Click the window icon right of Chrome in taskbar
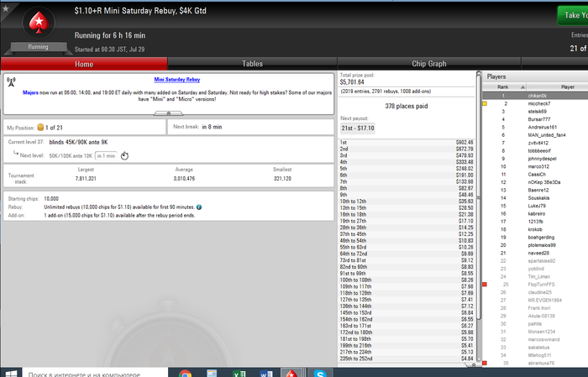 (x=212, y=374)
